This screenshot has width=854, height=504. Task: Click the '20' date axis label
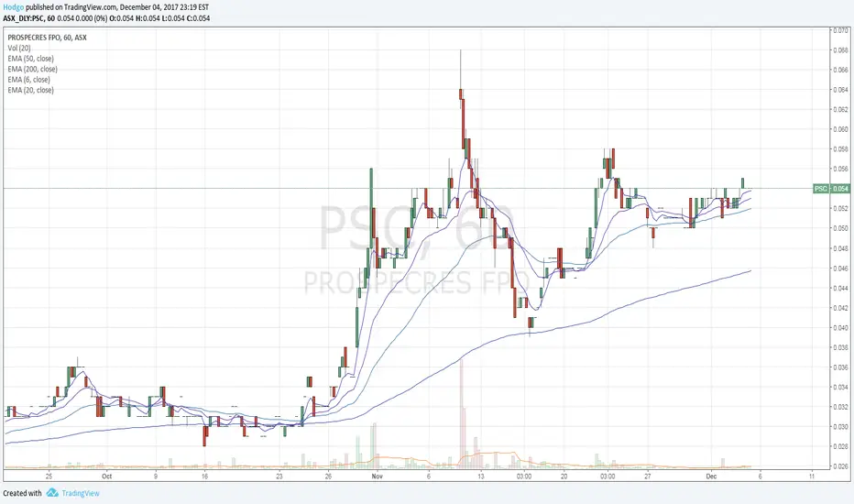click(x=564, y=477)
